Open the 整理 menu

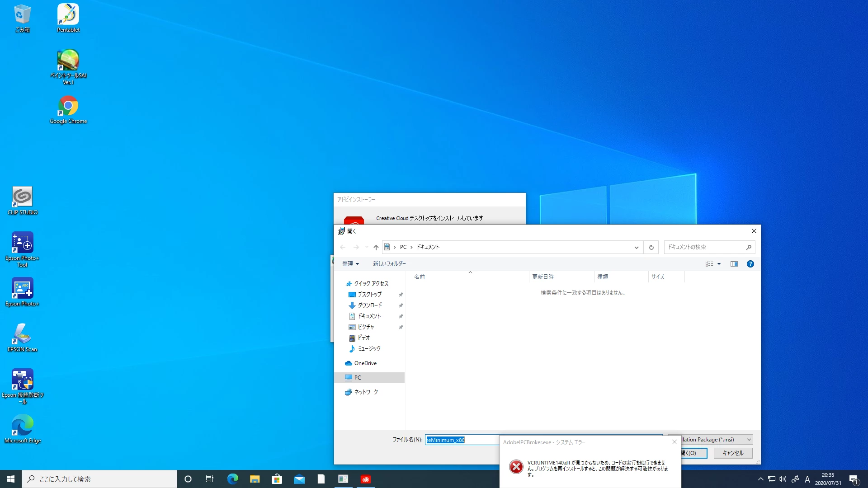[x=350, y=264]
